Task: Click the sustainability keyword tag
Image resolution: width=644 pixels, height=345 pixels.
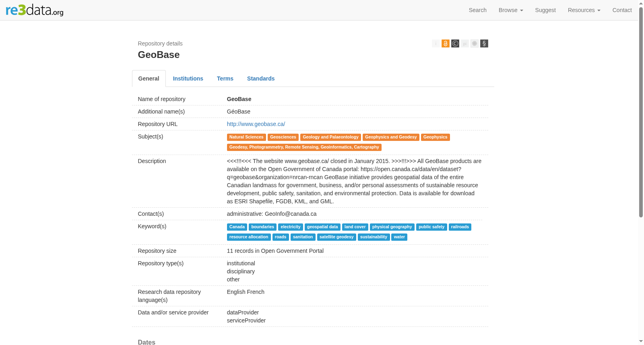Action: (x=374, y=237)
